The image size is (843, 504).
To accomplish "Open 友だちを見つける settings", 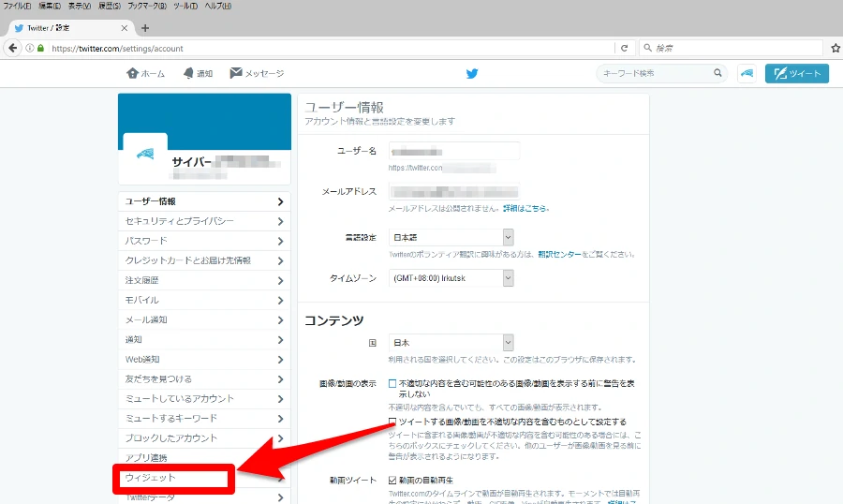I will (x=204, y=379).
